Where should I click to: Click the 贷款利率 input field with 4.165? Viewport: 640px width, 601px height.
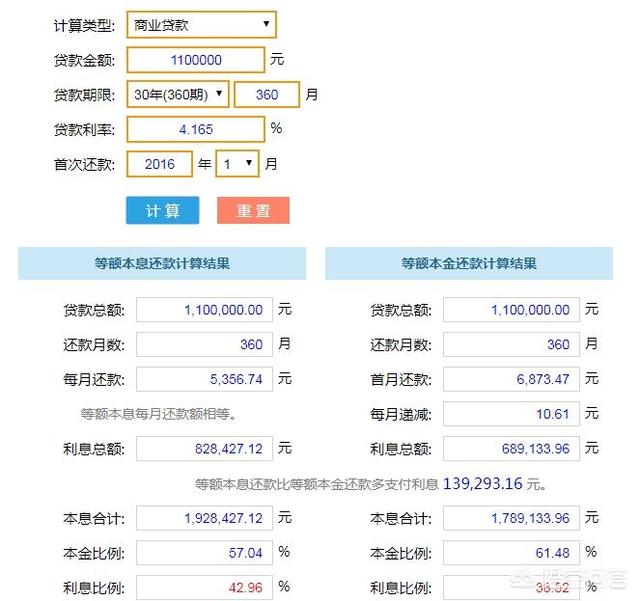pos(196,129)
